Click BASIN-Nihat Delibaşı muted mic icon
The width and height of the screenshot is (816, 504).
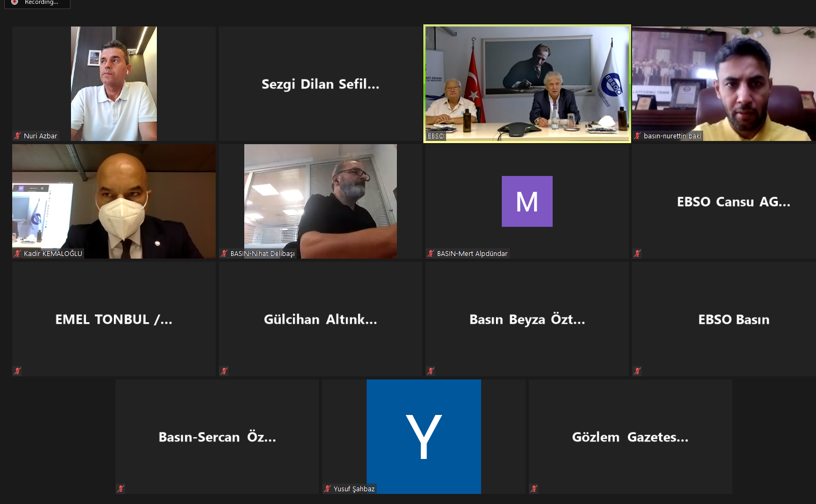pos(224,254)
